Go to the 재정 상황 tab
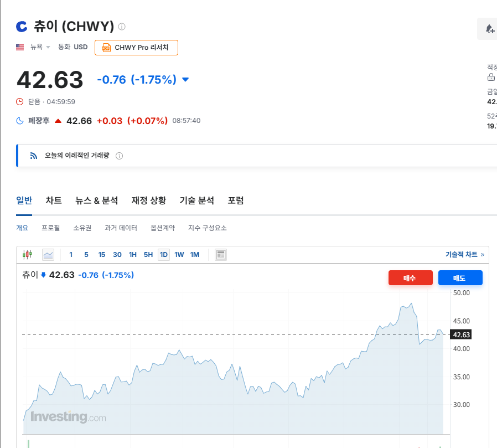This screenshot has width=497, height=448. click(149, 200)
